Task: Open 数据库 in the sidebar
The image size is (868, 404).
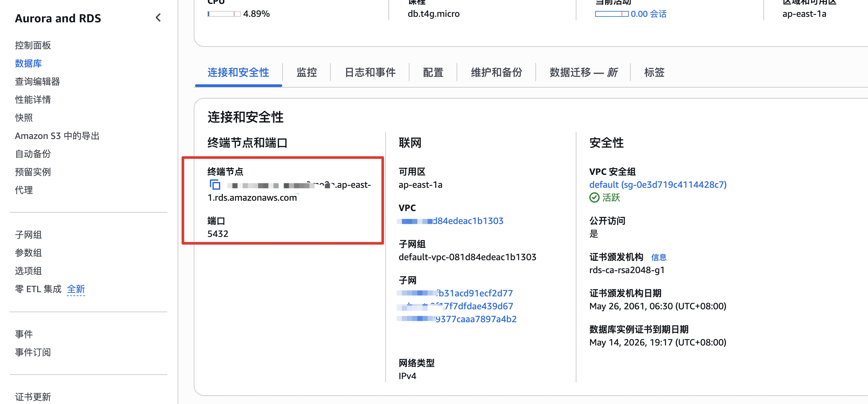Action: 28,63
